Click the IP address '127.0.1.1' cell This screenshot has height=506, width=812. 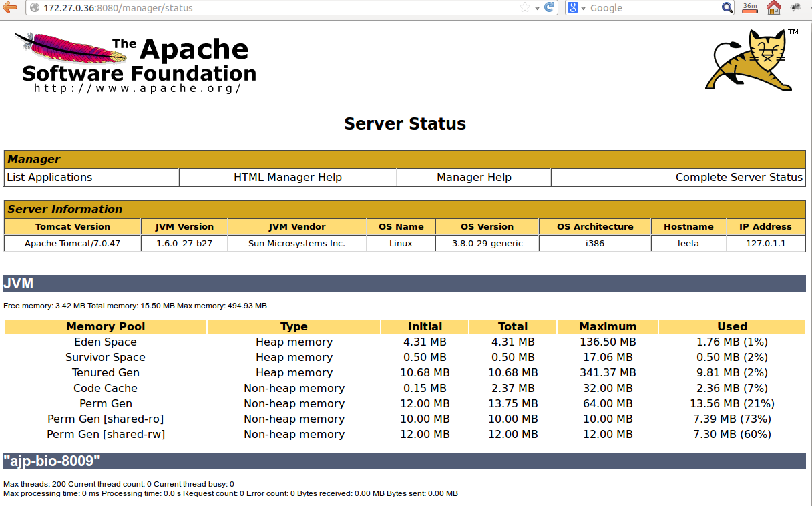[766, 243]
